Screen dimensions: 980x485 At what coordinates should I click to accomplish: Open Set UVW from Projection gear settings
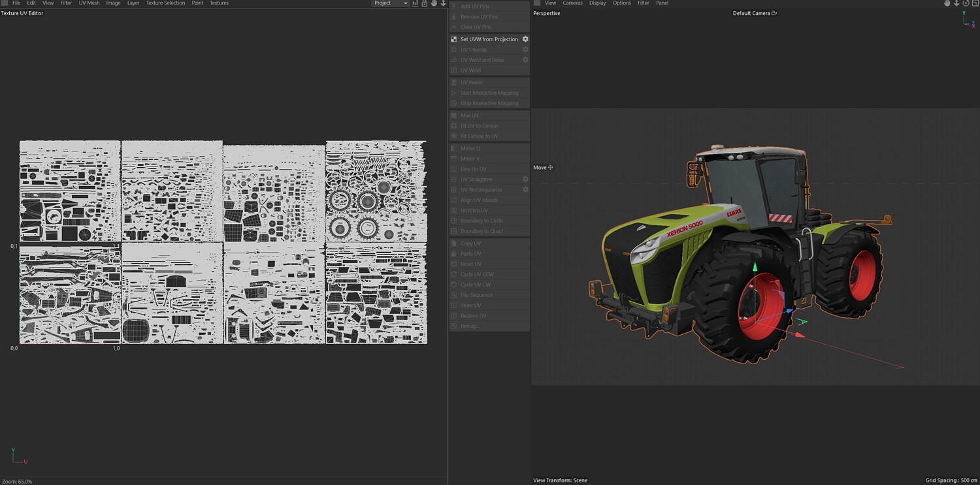[x=525, y=39]
